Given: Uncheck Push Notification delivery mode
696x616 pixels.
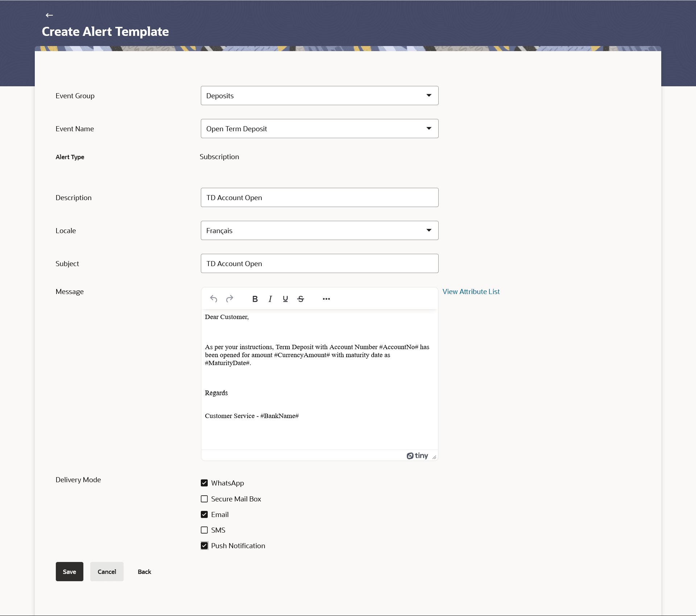Looking at the screenshot, I should click(204, 546).
